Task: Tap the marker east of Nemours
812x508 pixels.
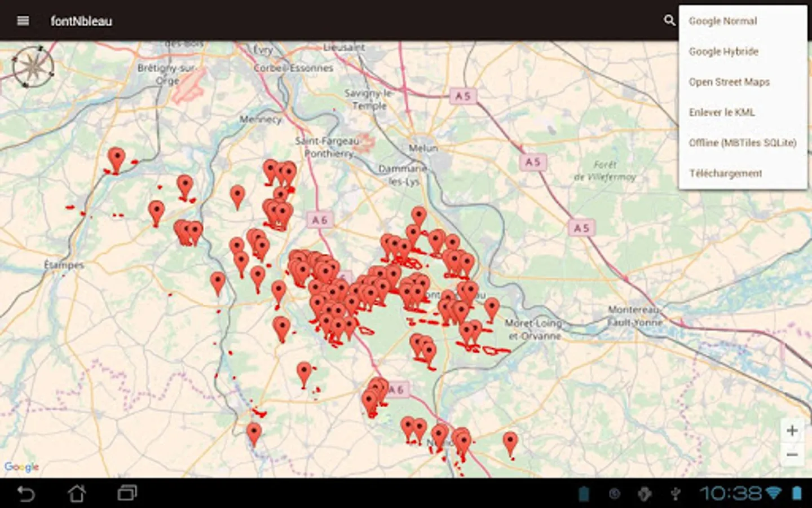Action: click(510, 444)
